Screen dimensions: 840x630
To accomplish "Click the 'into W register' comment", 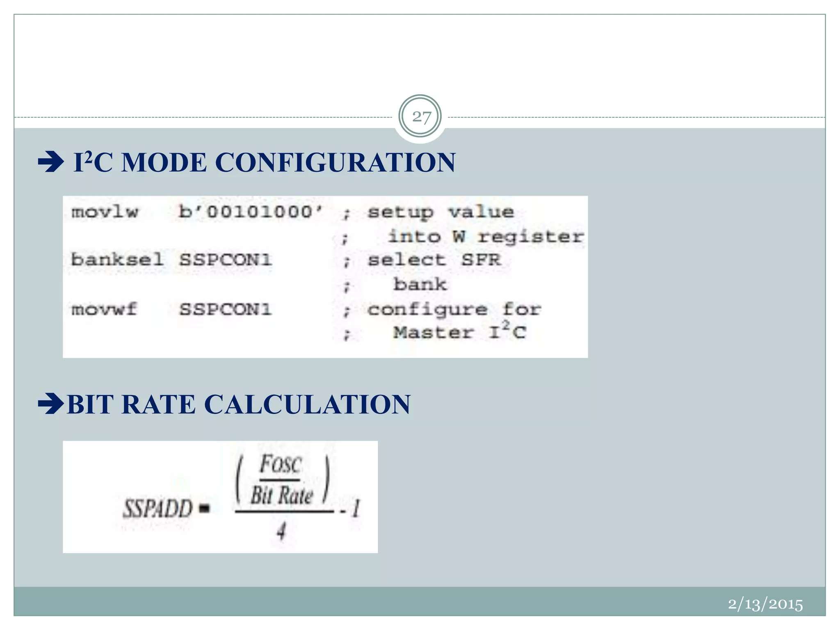I will pyautogui.click(x=486, y=237).
